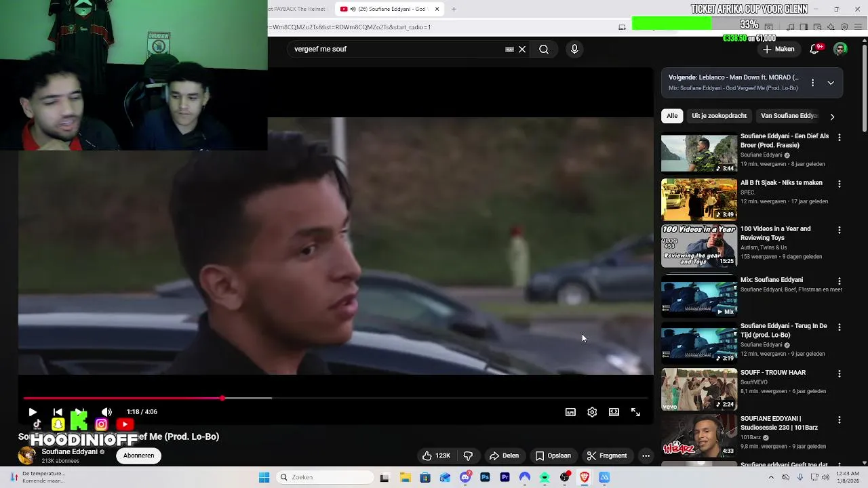This screenshot has width=868, height=488.
Task: Share video via Delen button
Action: point(504,455)
